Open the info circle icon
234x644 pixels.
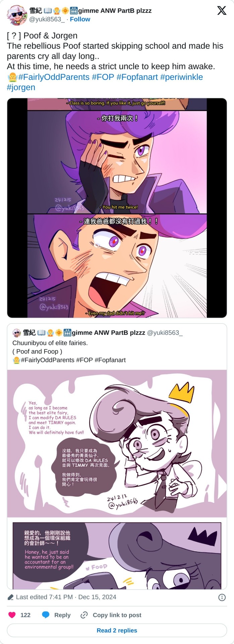point(222,597)
